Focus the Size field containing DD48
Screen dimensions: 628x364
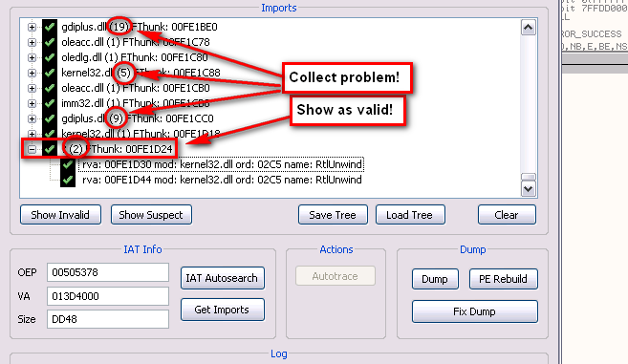tap(108, 319)
